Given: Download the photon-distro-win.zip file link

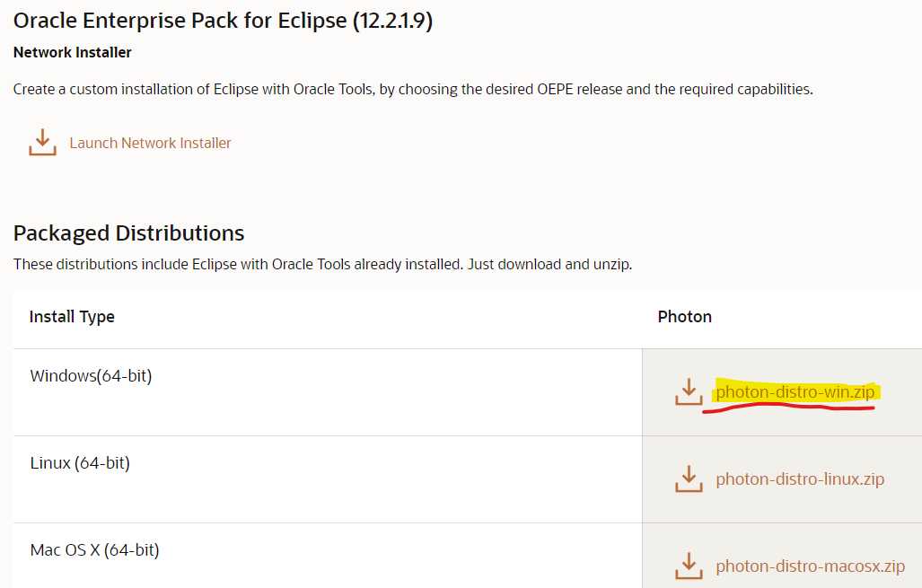Looking at the screenshot, I should [795, 392].
